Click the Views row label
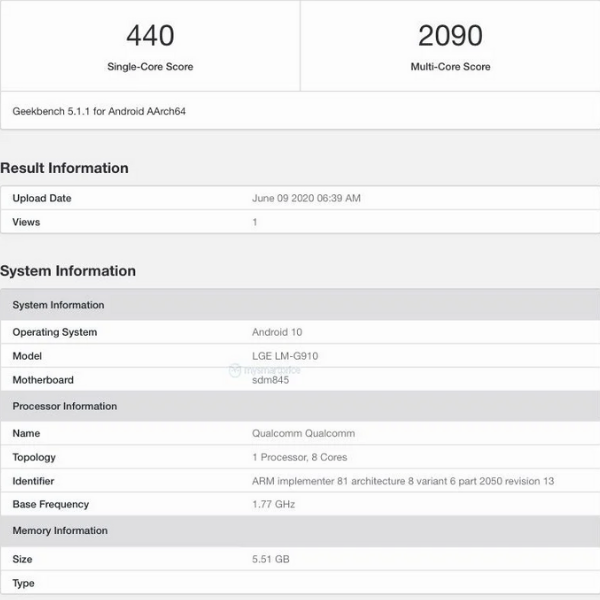This screenshot has height=600, width=600. tap(26, 222)
